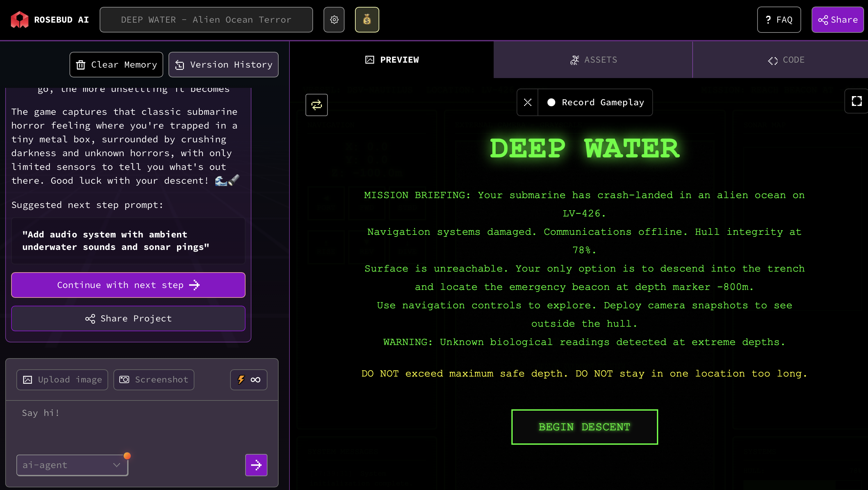Edit the DEEP WATER project title field
Image resolution: width=868 pixels, height=490 pixels.
point(206,20)
